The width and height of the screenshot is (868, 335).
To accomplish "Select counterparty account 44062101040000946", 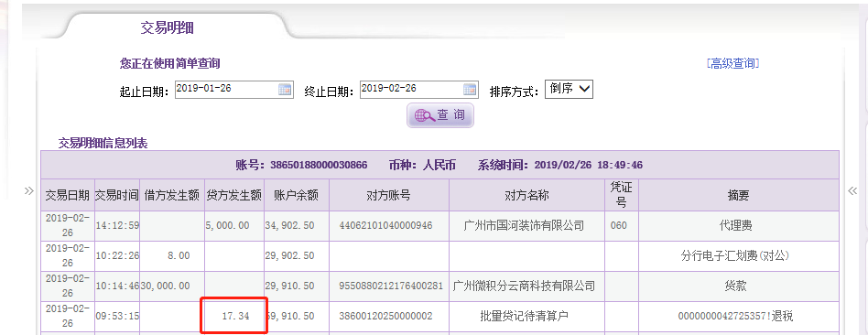I will [389, 226].
